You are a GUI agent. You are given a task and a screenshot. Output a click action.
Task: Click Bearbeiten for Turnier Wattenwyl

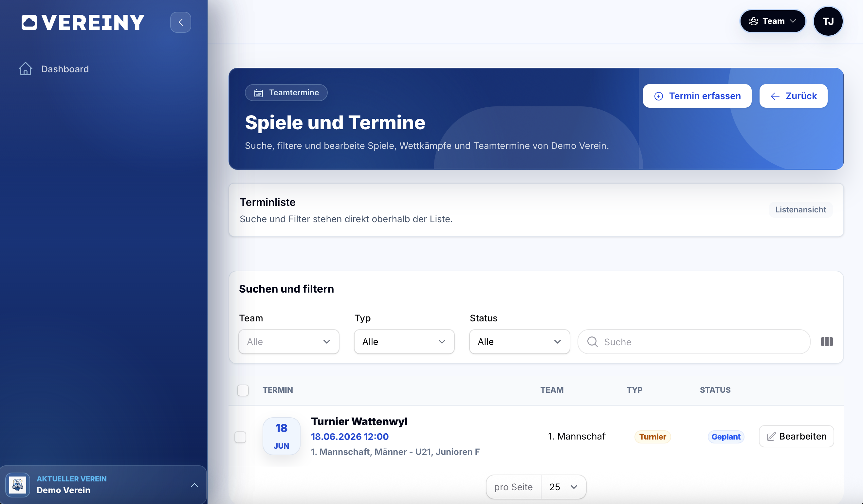click(x=796, y=436)
